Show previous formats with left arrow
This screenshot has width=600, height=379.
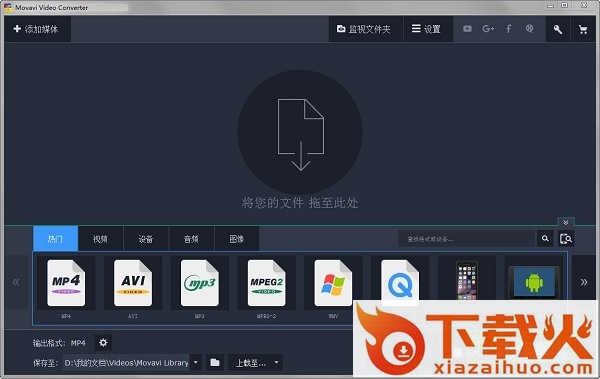16,283
